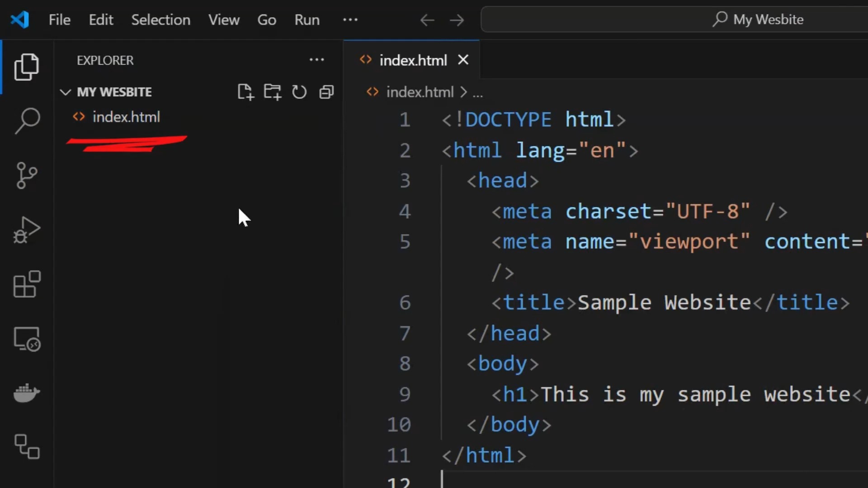Click the New File icon in Explorer

point(245,92)
